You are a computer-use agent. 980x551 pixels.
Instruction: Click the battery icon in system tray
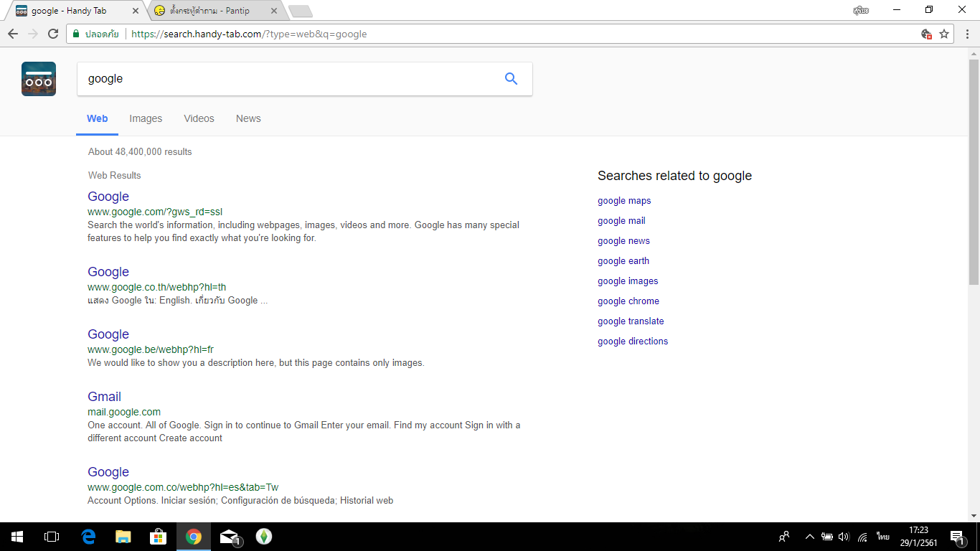pos(827,537)
